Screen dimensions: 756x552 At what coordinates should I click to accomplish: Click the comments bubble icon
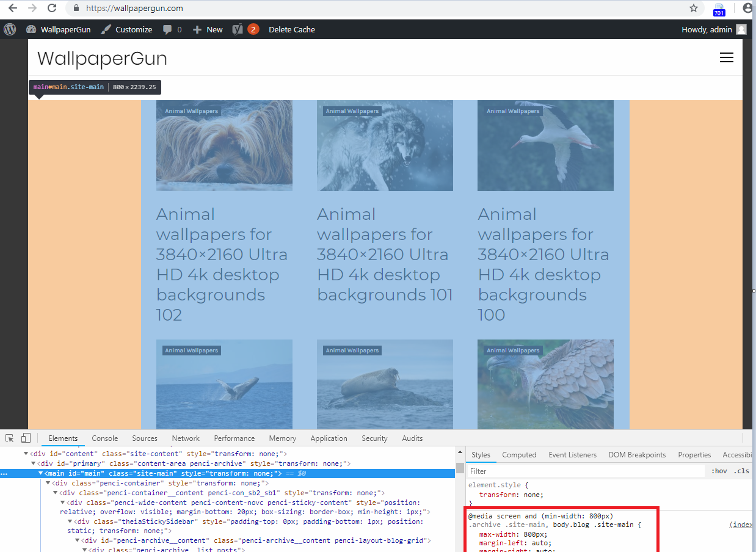167,29
